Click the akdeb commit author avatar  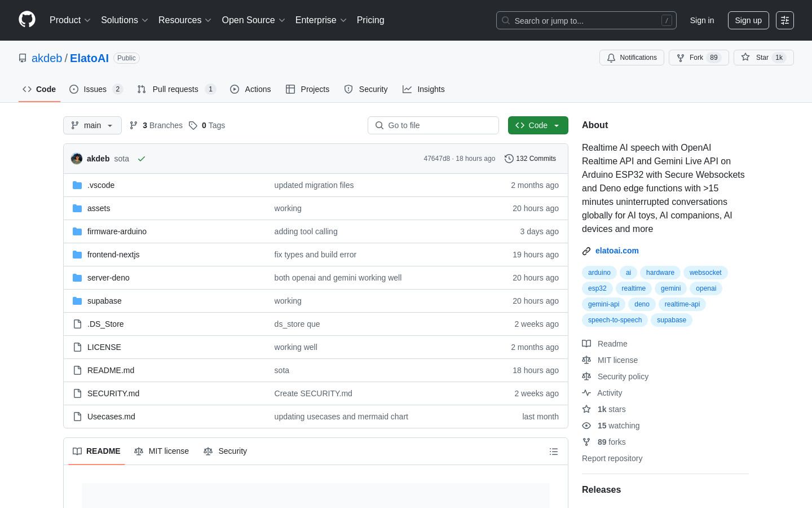(77, 159)
